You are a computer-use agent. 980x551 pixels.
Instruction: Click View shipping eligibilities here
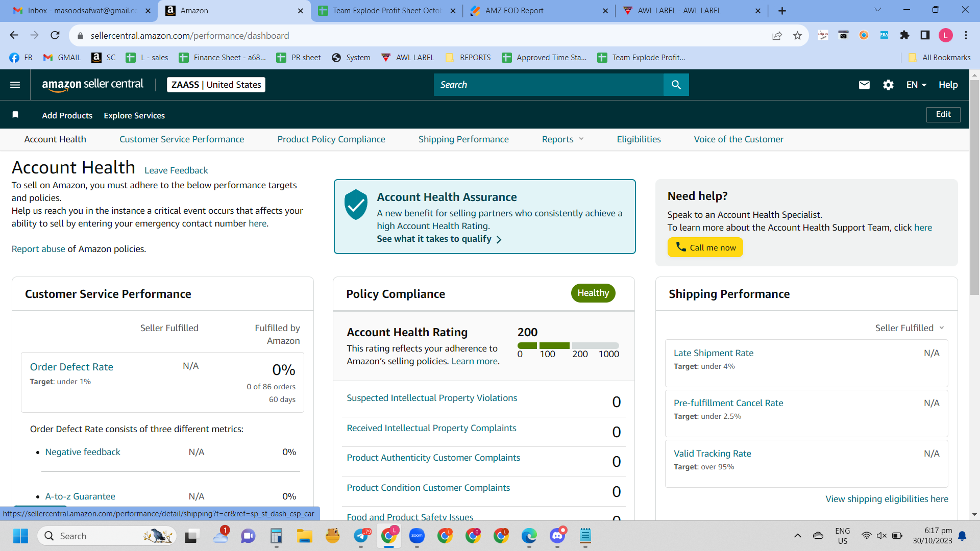click(887, 499)
